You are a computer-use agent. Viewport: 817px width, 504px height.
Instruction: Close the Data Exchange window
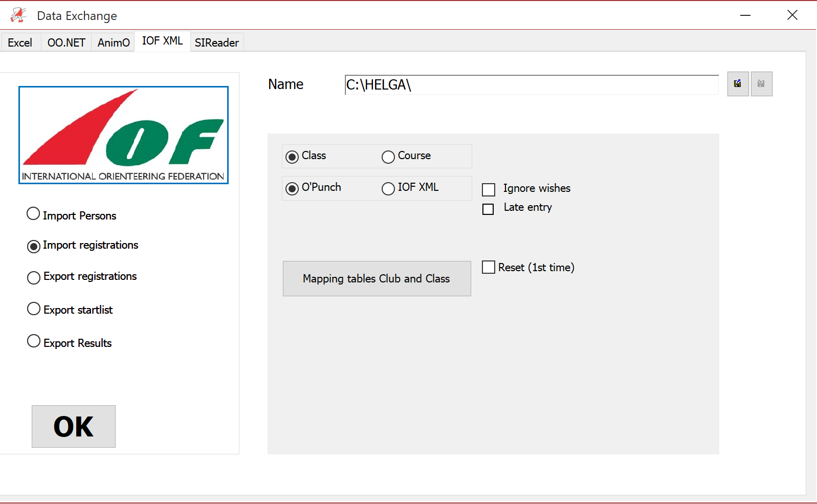point(792,15)
